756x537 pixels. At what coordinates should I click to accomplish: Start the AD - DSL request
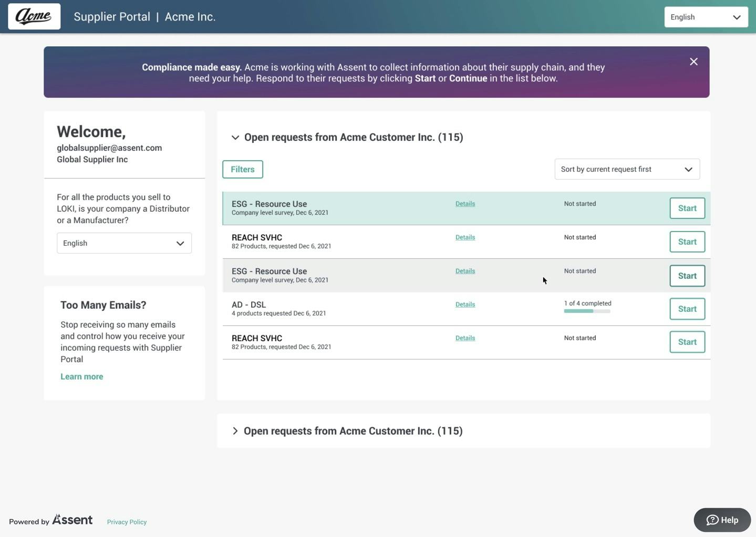tap(687, 308)
